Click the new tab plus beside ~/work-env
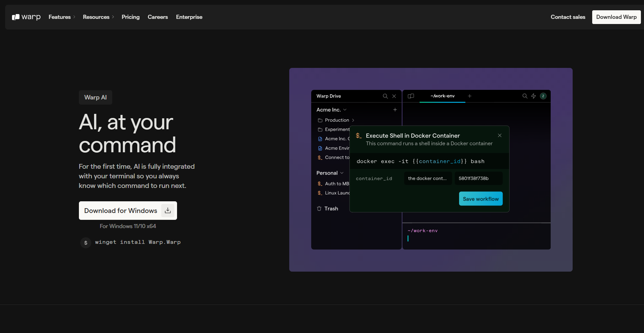644x333 pixels. coord(469,96)
